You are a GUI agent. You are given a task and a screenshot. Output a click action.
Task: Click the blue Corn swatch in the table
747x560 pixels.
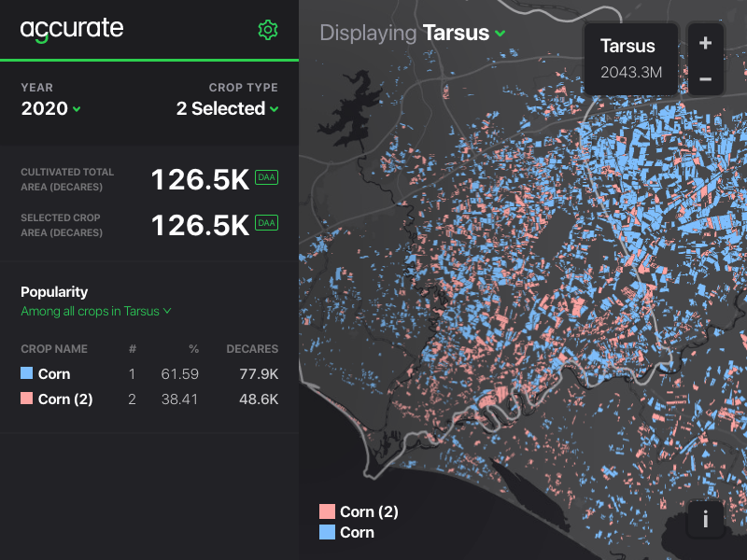(x=27, y=374)
